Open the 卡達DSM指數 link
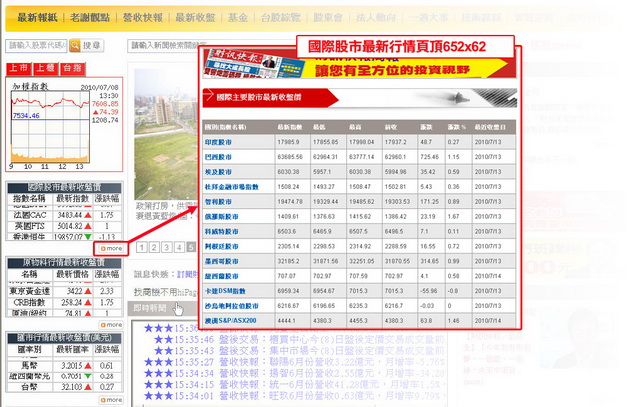Image resolution: width=630 pixels, height=407 pixels. (x=225, y=291)
